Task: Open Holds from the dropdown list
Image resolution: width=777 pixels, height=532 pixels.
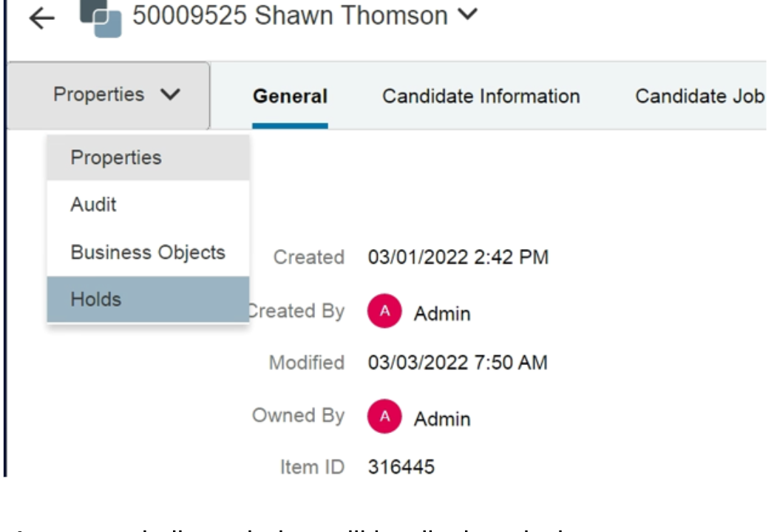Action: click(96, 299)
